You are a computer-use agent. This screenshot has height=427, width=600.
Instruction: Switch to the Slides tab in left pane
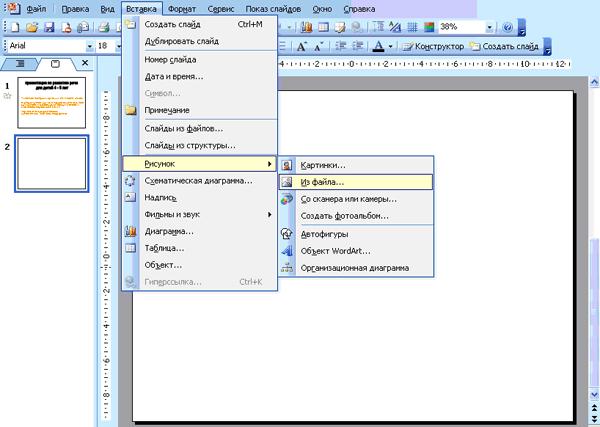pyautogui.click(x=55, y=64)
